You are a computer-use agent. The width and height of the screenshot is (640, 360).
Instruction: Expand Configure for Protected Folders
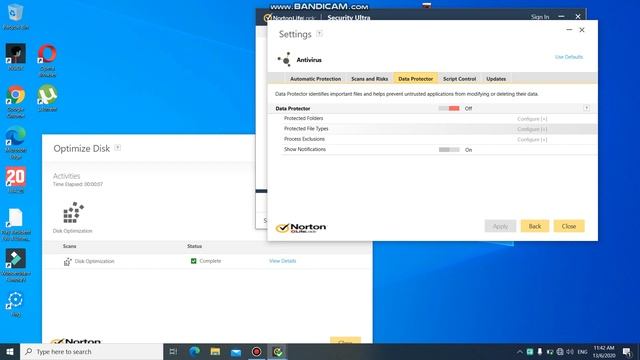coord(532,119)
